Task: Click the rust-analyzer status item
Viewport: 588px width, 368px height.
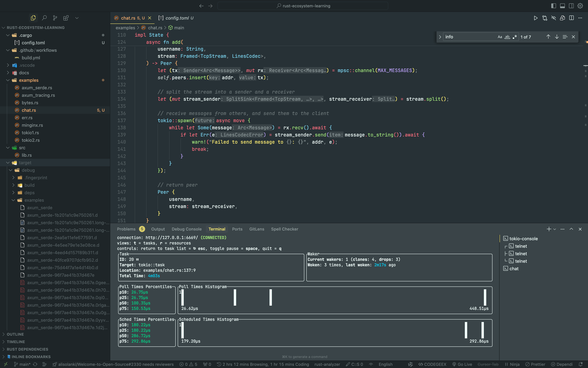Action: click(x=327, y=364)
